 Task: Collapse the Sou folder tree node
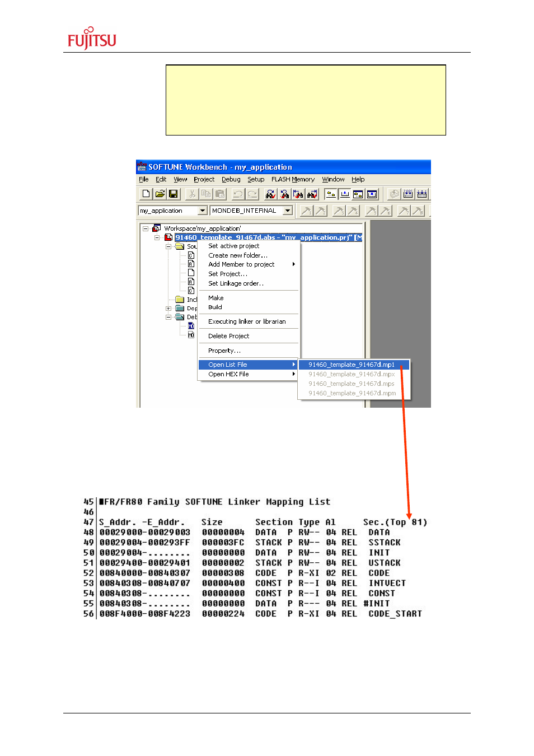click(168, 246)
